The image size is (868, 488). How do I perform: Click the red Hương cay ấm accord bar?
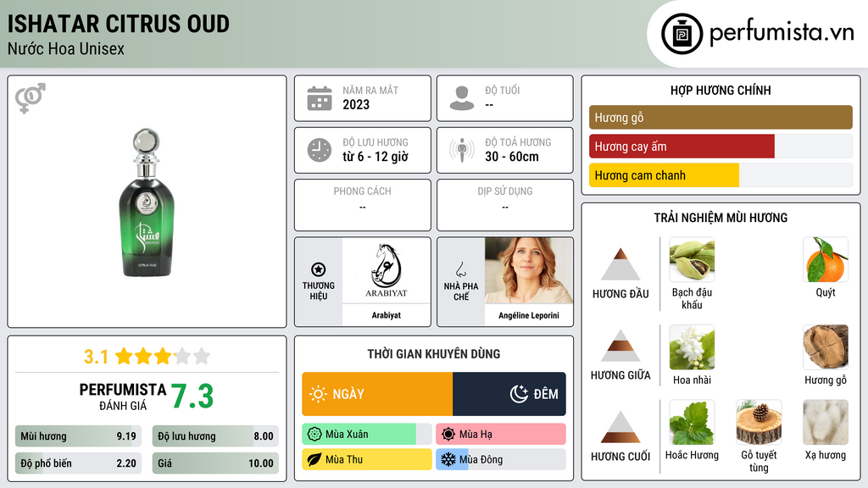[682, 147]
